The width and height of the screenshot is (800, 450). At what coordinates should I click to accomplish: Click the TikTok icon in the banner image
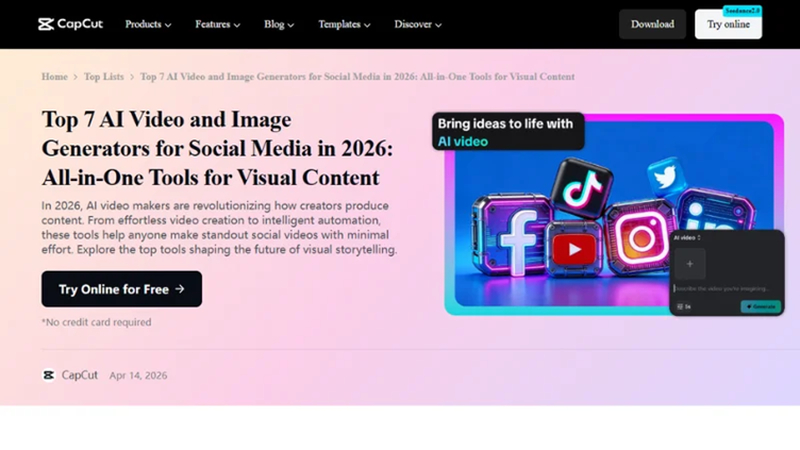pos(582,187)
